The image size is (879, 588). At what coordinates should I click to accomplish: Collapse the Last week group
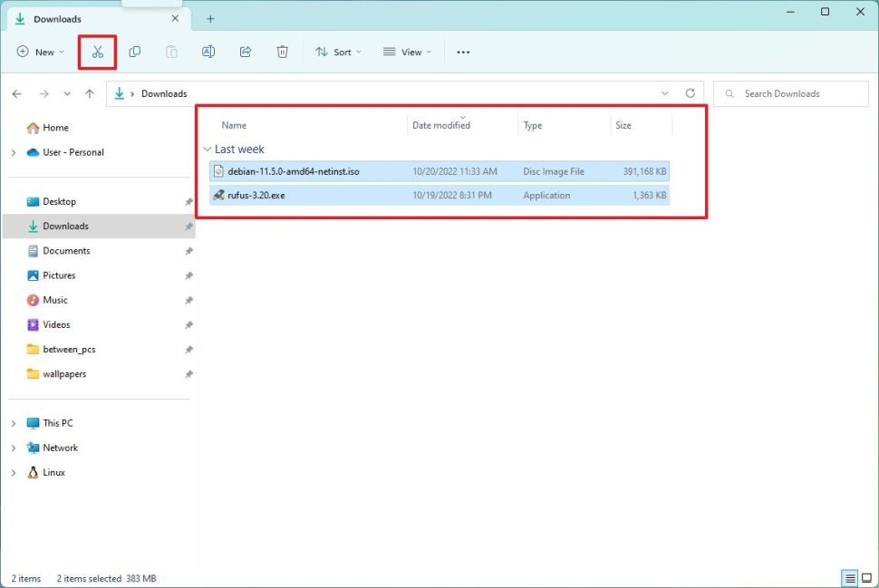coord(208,149)
